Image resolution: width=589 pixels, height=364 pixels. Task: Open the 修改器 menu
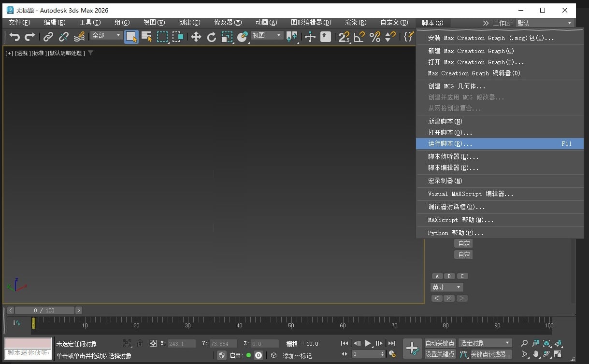tap(228, 23)
